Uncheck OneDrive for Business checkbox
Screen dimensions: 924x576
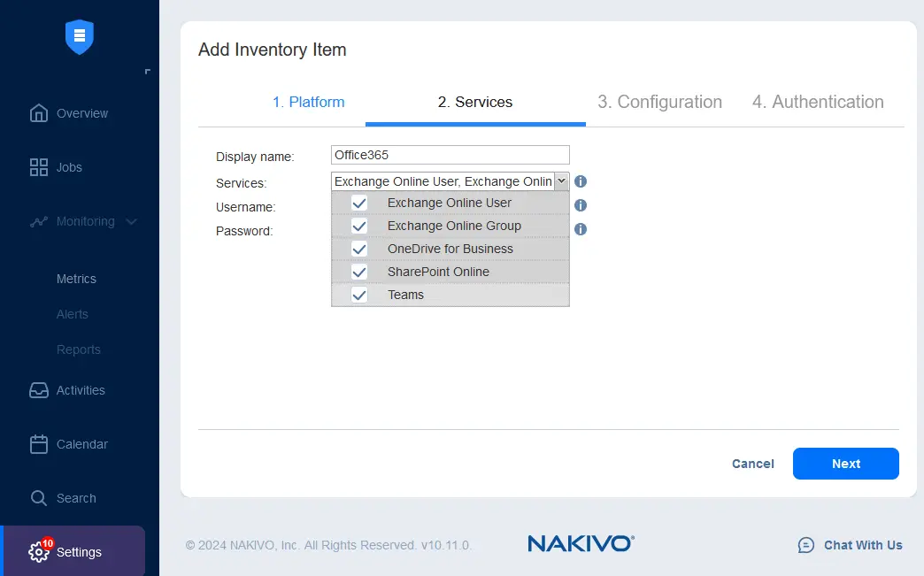[358, 249]
